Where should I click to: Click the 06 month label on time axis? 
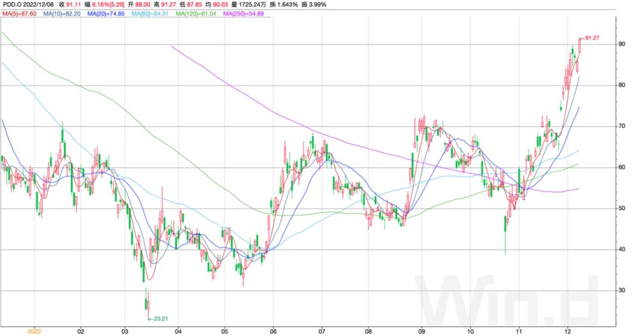[x=274, y=331]
